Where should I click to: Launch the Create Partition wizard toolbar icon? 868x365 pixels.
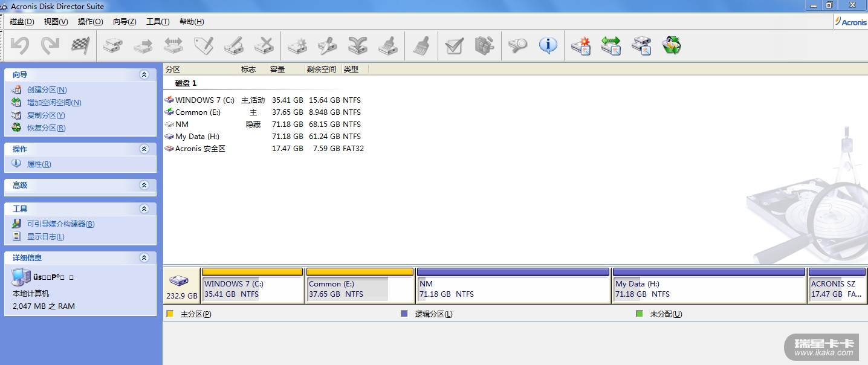pyautogui.click(x=581, y=46)
